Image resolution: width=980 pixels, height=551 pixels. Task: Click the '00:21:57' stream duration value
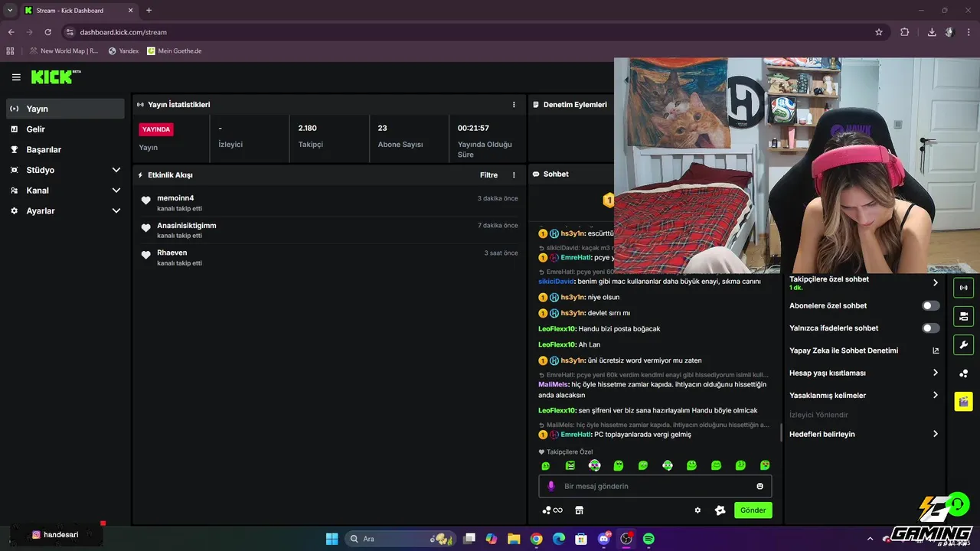click(473, 128)
